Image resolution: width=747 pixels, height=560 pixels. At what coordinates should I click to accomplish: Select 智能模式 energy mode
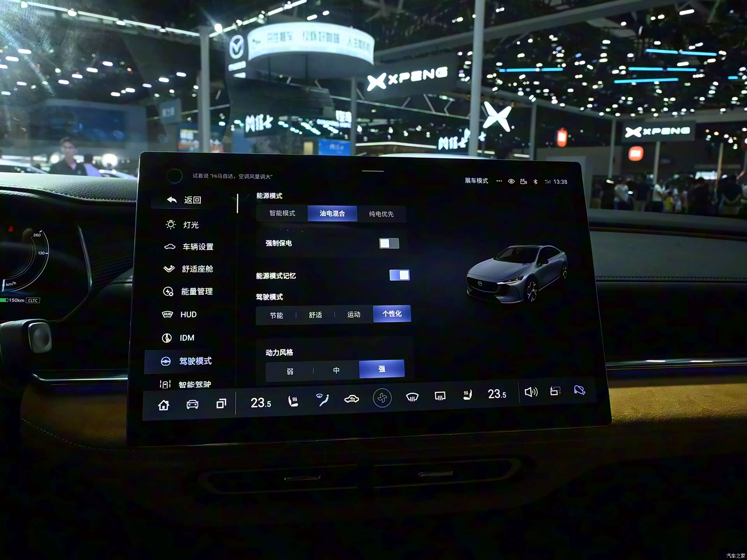pyautogui.click(x=282, y=213)
